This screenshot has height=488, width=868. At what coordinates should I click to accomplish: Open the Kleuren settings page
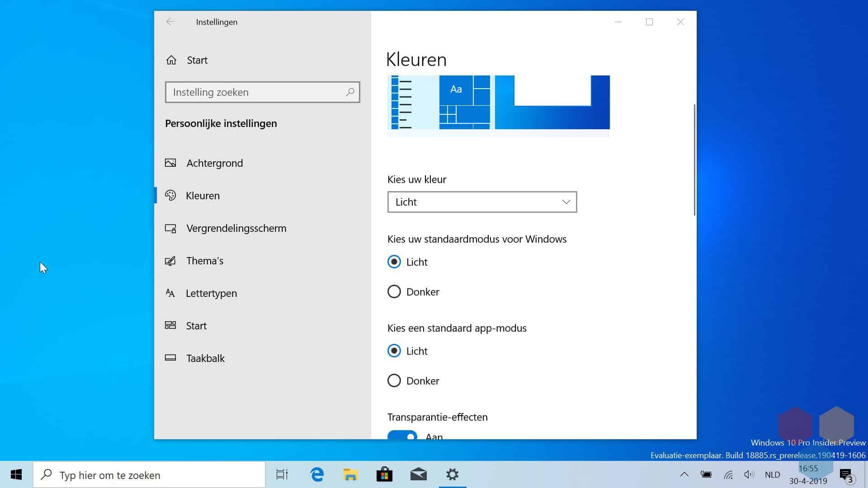[262, 195]
